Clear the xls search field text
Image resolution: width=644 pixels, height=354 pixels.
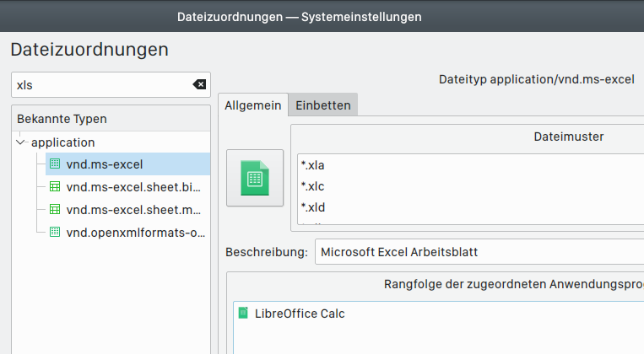click(x=198, y=84)
